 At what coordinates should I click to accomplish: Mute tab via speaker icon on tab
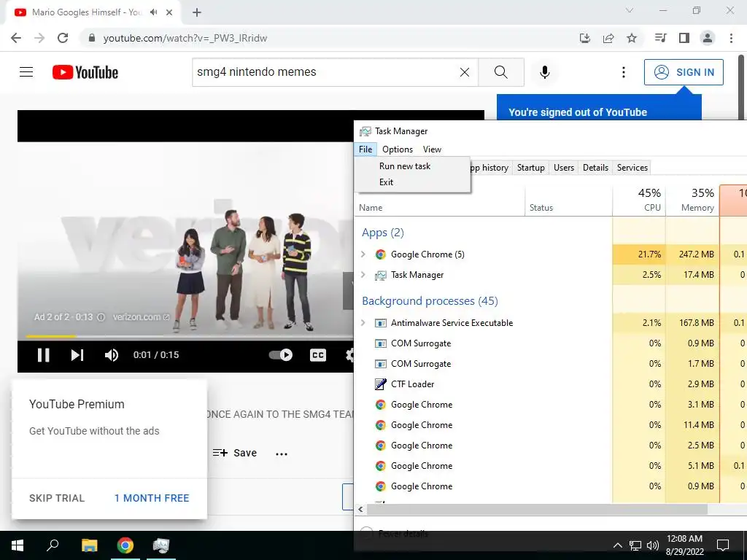153,12
